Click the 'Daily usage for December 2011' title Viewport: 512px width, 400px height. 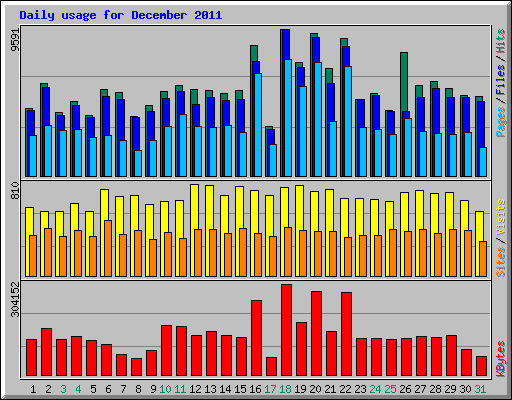coord(121,15)
